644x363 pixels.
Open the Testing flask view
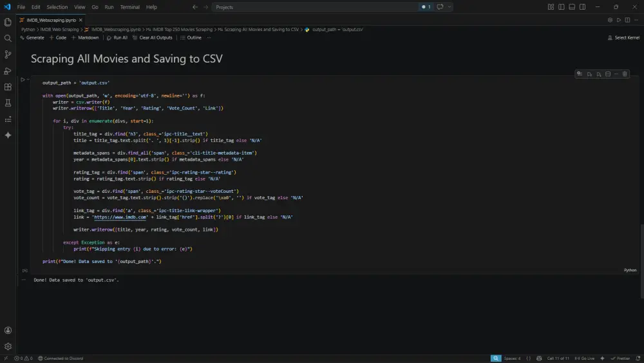[8, 103]
